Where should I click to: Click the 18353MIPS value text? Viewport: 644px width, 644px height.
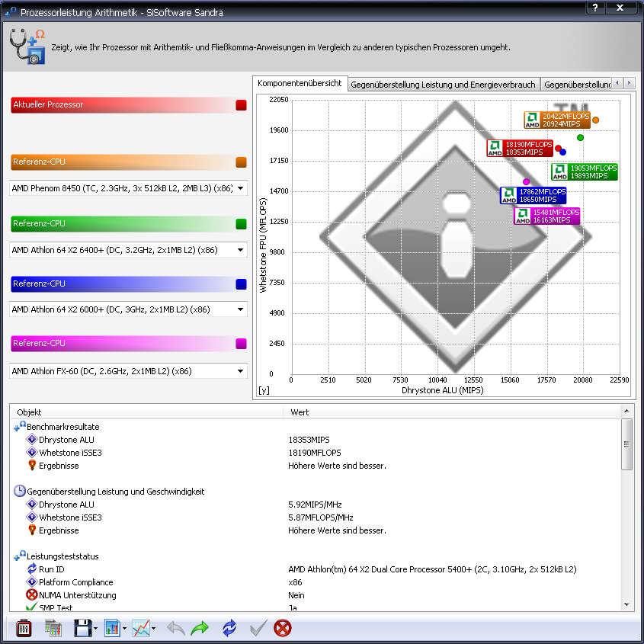(x=309, y=440)
